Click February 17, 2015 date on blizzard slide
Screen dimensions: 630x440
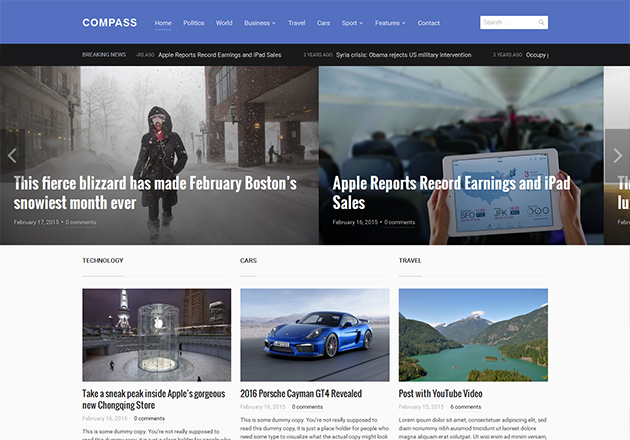[36, 222]
